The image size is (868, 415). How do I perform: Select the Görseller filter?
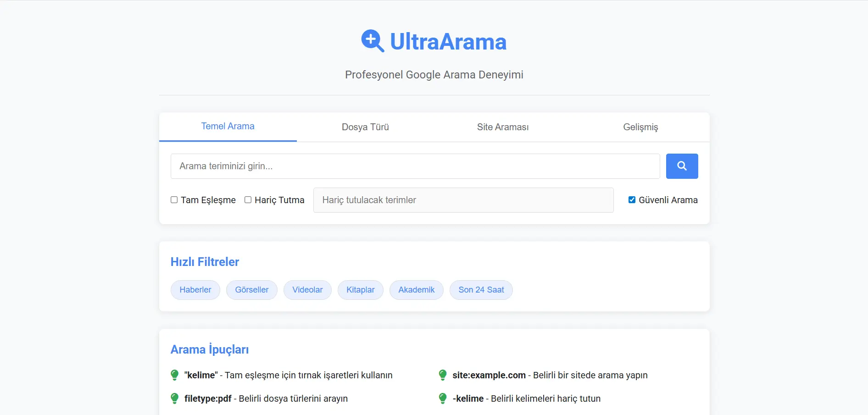251,290
